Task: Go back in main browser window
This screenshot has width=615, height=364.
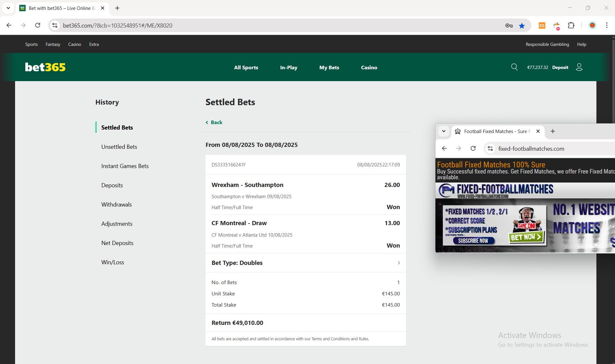Action: tap(9, 25)
